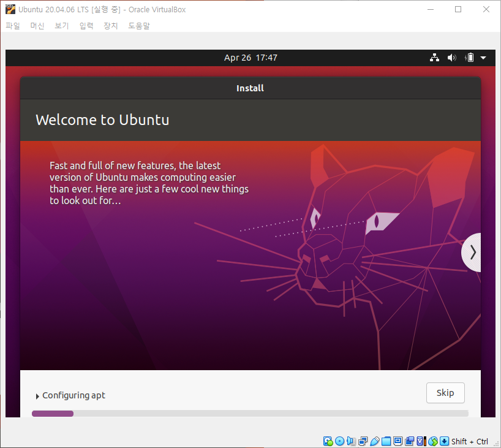This screenshot has height=448, width=501.
Task: Click the hard disk activity indicator icon
Action: point(328,441)
